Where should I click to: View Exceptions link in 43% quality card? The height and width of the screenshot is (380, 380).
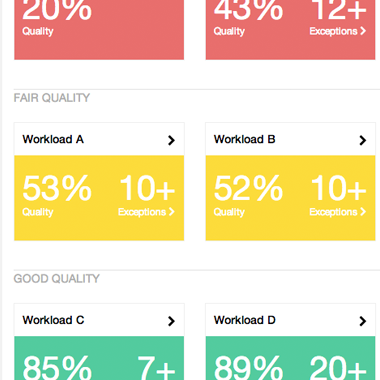click(x=338, y=31)
